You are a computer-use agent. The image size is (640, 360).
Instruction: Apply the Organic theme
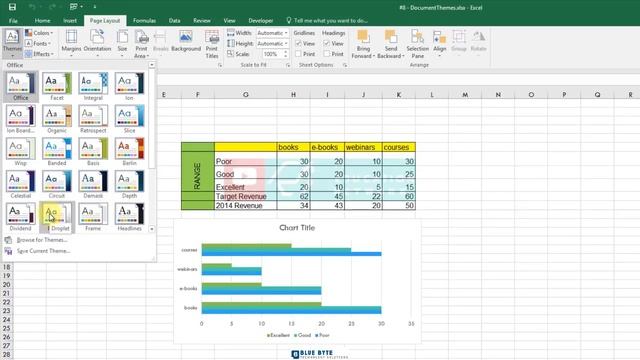(x=57, y=119)
